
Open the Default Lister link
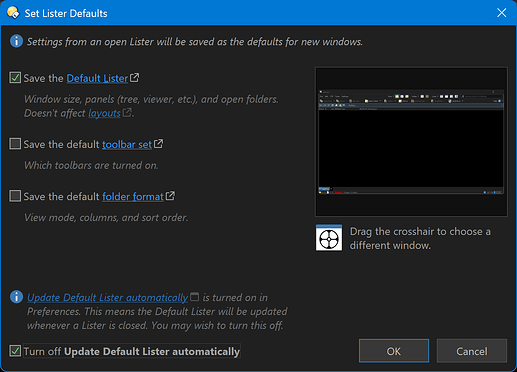click(97, 78)
